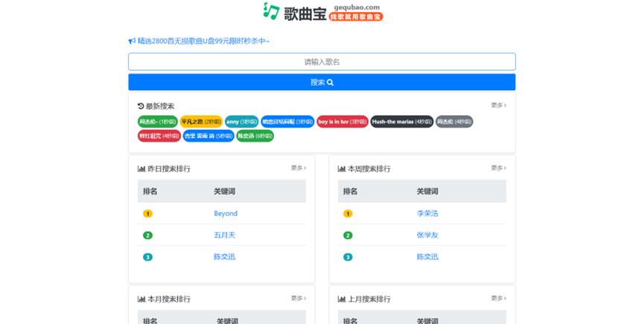This screenshot has height=324, width=644.
Task: Click the 上月搜索排行 heading text
Action: (x=369, y=299)
